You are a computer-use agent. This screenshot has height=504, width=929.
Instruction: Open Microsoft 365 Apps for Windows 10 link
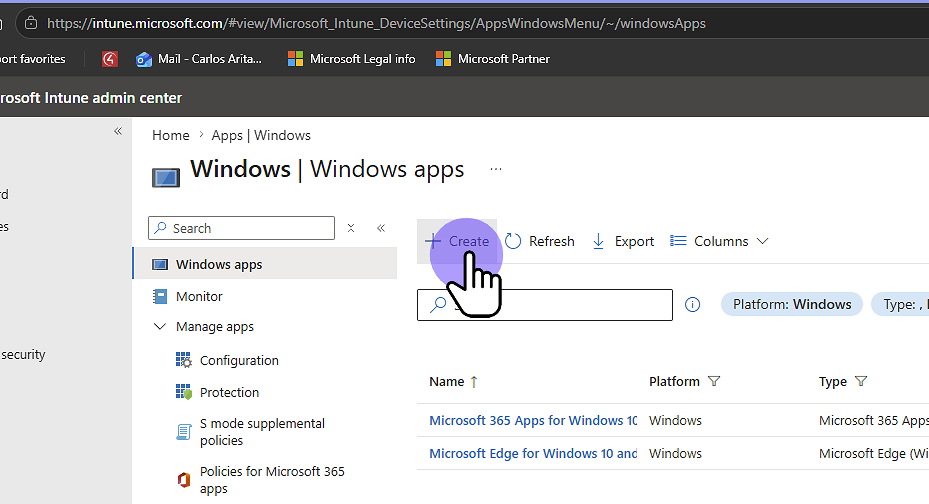point(533,420)
